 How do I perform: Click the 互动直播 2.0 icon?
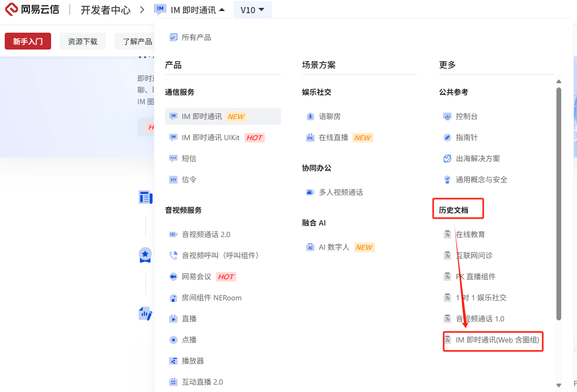coord(173,381)
